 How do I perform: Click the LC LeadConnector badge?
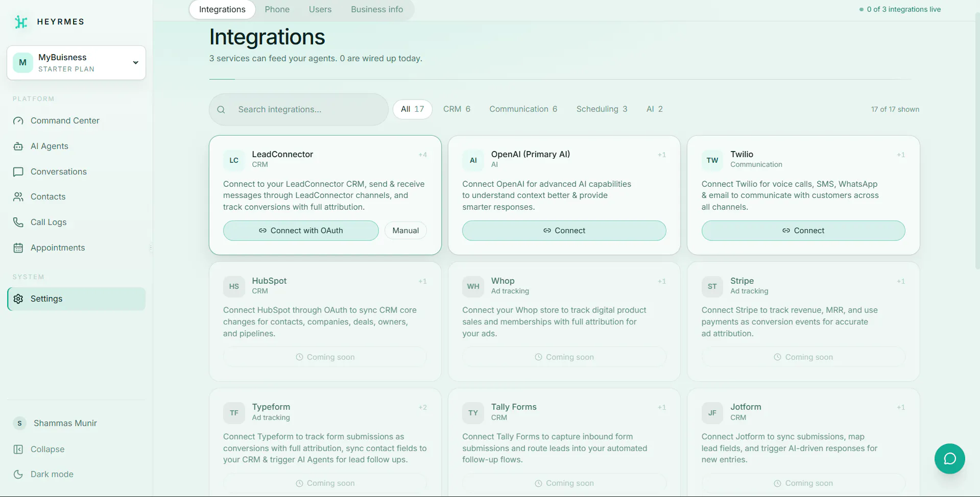[234, 160]
